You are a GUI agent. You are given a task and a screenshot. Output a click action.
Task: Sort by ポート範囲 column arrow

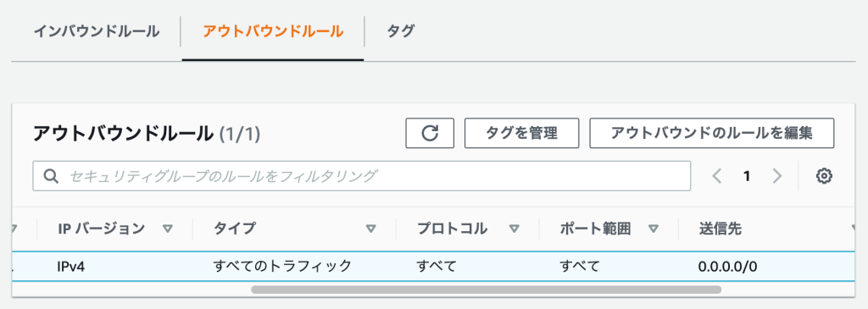pos(654,229)
